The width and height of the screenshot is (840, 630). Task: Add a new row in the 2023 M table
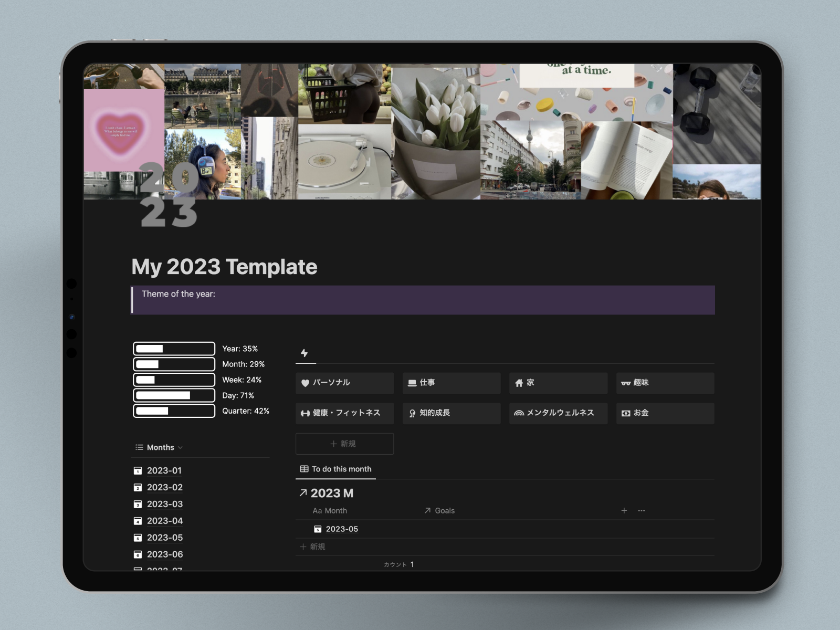(313, 547)
